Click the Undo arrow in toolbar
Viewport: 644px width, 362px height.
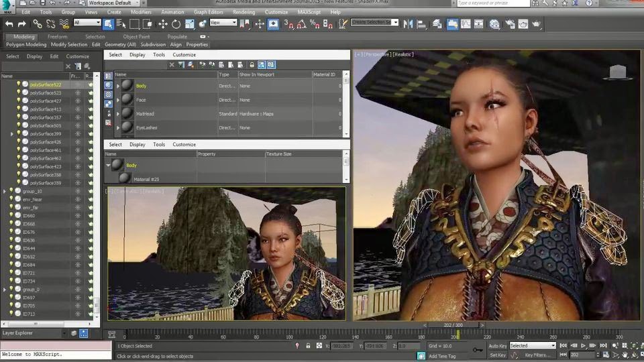pos(9,24)
